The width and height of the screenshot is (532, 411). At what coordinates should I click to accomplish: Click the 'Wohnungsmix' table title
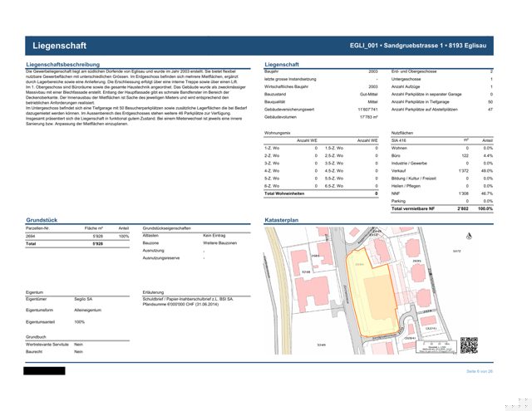coord(277,133)
